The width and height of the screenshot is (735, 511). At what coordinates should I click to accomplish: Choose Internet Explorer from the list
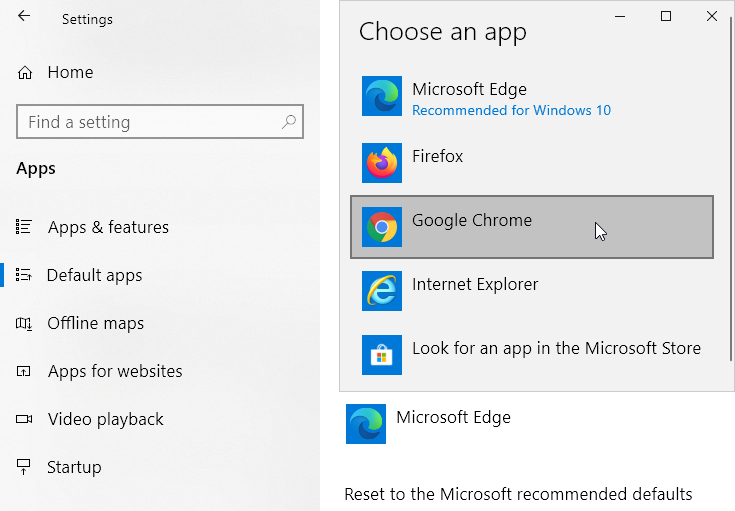[532, 291]
